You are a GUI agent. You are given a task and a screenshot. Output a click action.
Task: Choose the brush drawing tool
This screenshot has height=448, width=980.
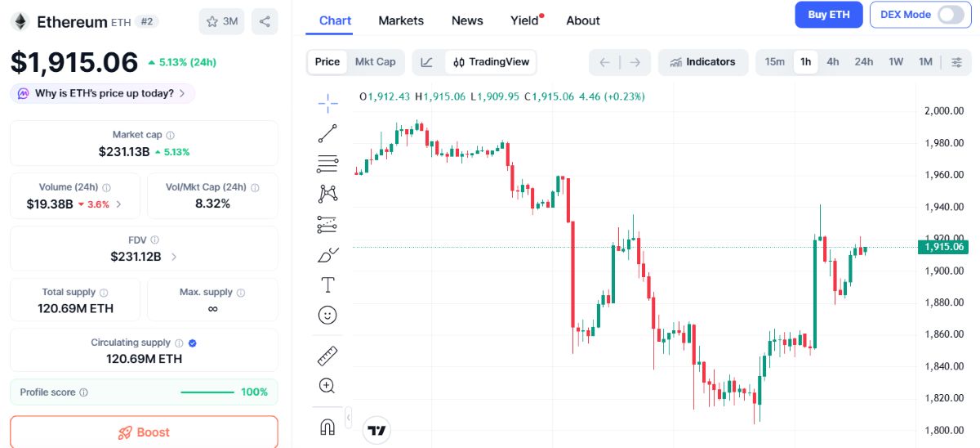(x=327, y=254)
